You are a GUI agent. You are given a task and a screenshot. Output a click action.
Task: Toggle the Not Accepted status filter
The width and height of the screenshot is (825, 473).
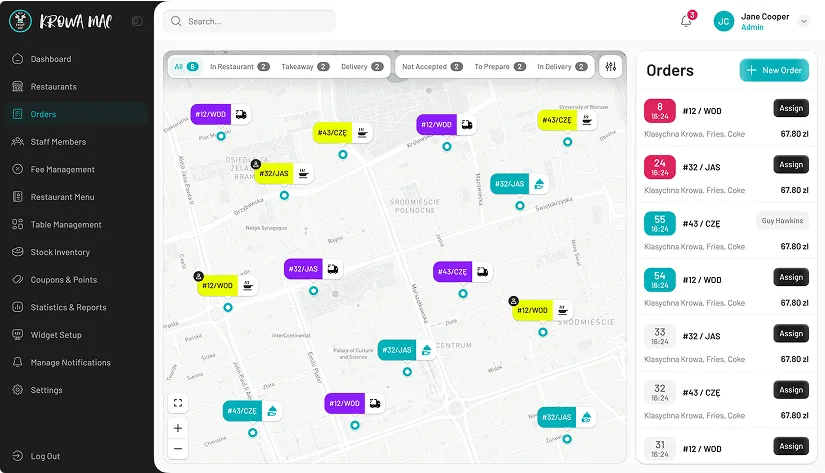(431, 67)
